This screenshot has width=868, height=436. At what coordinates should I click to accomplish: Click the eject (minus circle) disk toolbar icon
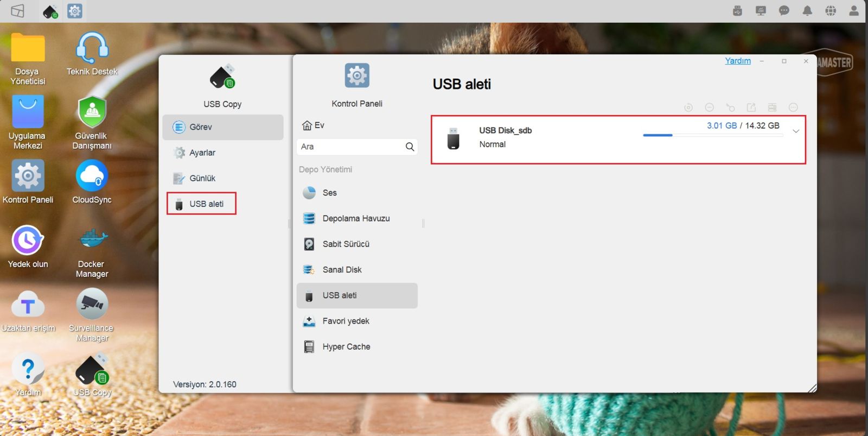coord(709,108)
